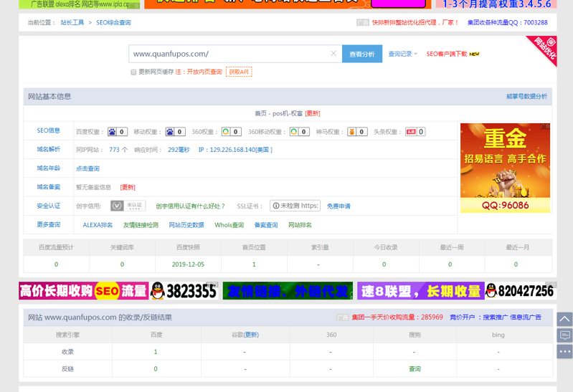Select 域名备案 row label
573x392 pixels.
[x=49, y=187]
